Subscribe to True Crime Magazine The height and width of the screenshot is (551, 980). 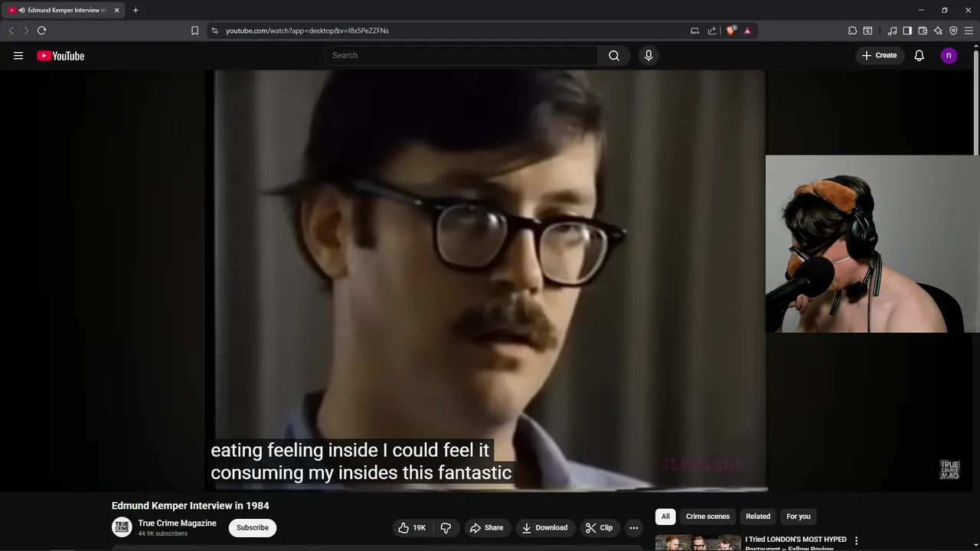click(252, 527)
